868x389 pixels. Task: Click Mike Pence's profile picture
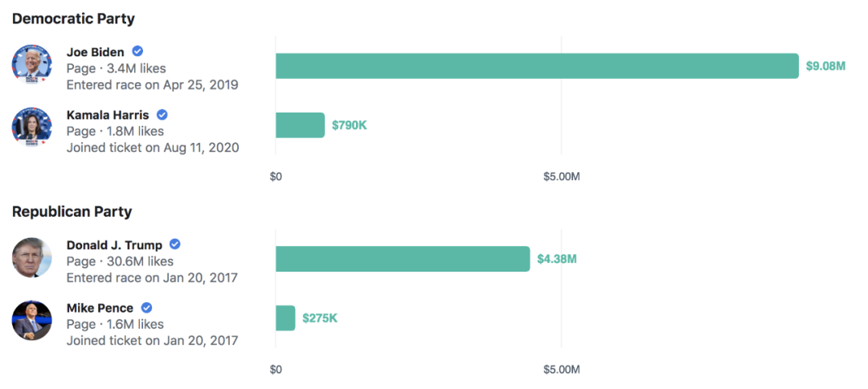point(32,320)
